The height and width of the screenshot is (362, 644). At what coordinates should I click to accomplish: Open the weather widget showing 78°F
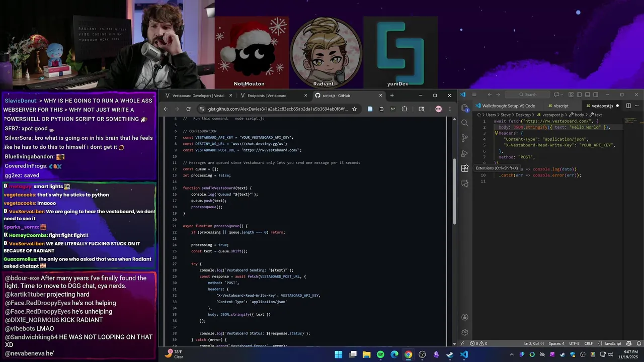[175, 354]
